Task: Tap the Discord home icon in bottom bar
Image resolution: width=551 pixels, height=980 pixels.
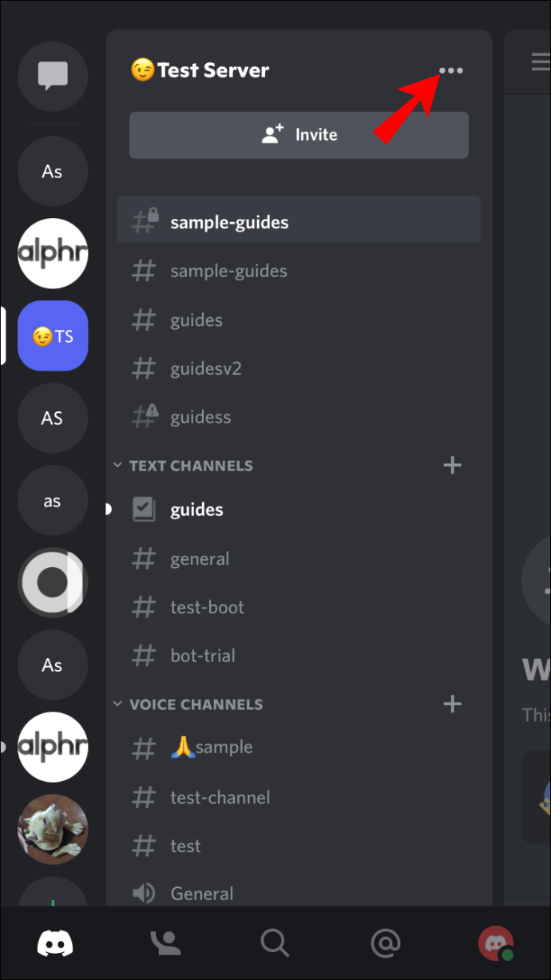Action: (x=55, y=943)
